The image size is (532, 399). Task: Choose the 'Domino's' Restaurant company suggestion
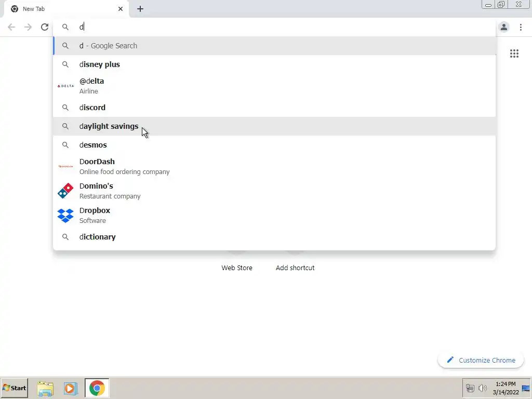click(274, 191)
